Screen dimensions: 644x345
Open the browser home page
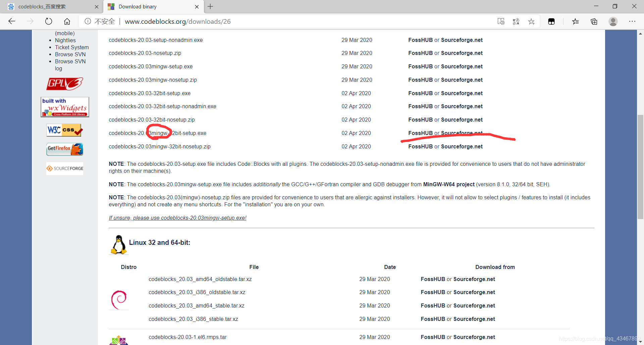click(x=67, y=21)
